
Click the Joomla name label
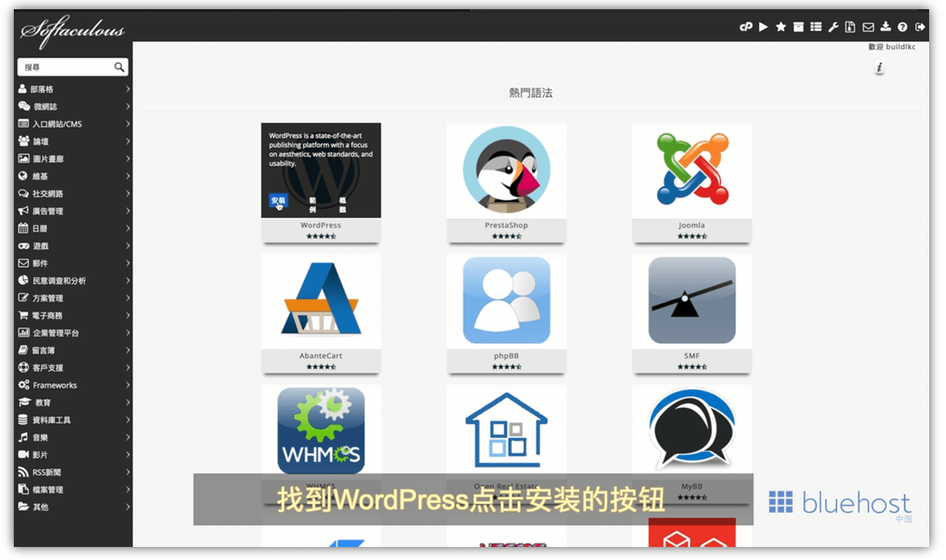coord(691,225)
